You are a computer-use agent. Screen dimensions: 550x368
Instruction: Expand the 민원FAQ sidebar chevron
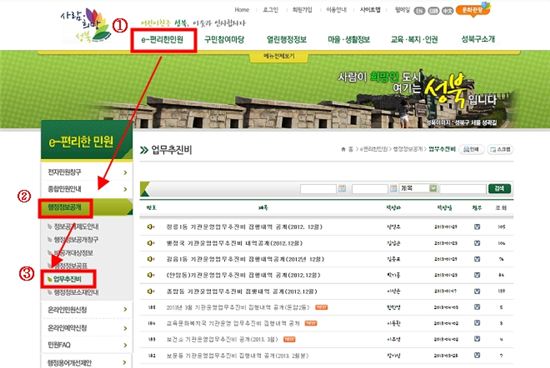click(x=125, y=345)
